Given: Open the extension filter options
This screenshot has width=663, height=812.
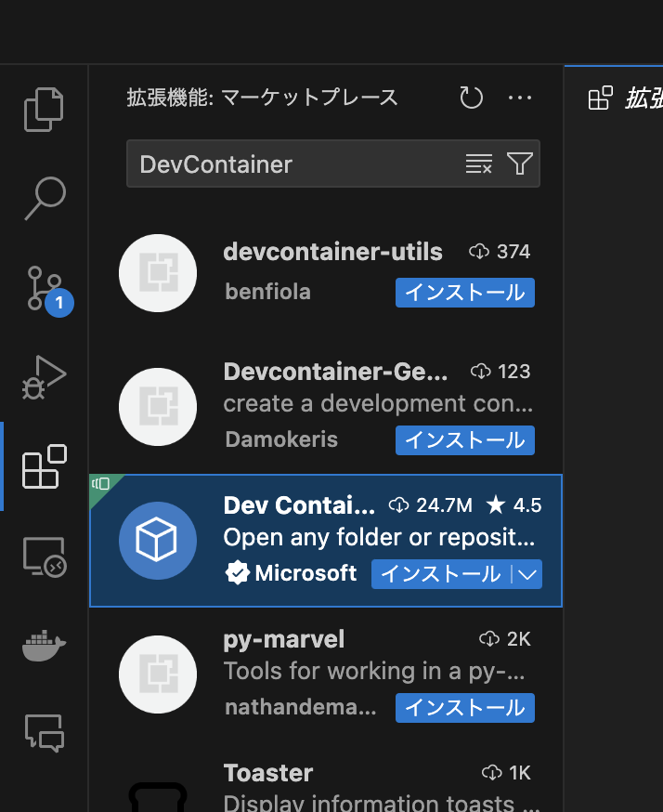Looking at the screenshot, I should click(x=520, y=164).
